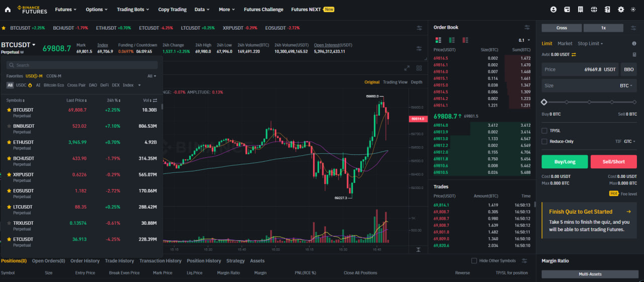Expand the Trading Bots dropdown
The width and height of the screenshot is (644, 282).
133,10
